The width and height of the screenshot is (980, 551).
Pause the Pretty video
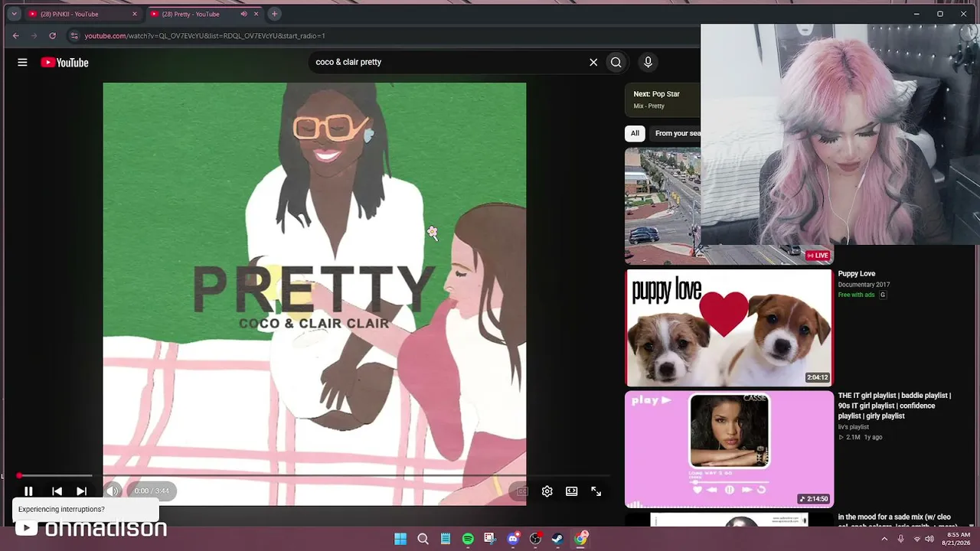(x=28, y=491)
